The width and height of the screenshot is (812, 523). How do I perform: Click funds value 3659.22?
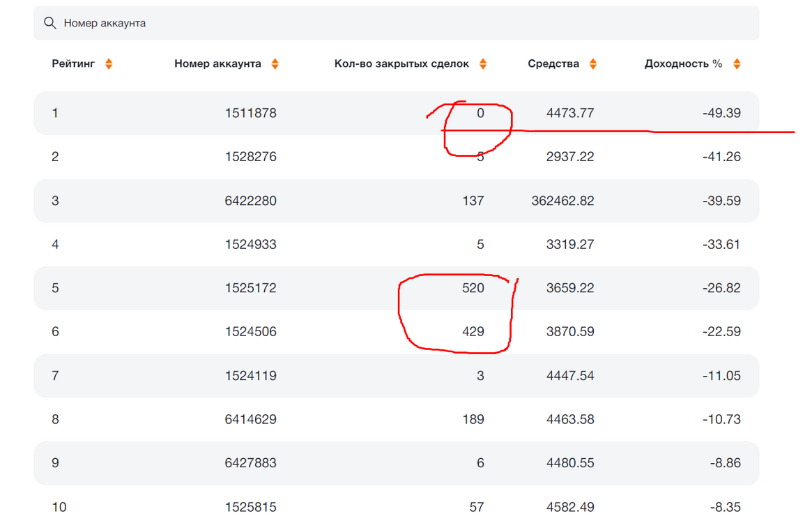coord(570,288)
